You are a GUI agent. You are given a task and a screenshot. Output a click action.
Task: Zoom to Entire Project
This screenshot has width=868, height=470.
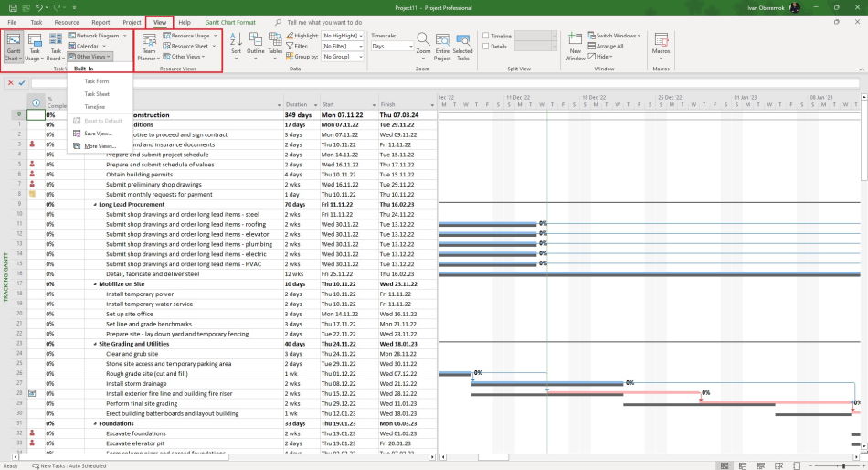tap(442, 47)
